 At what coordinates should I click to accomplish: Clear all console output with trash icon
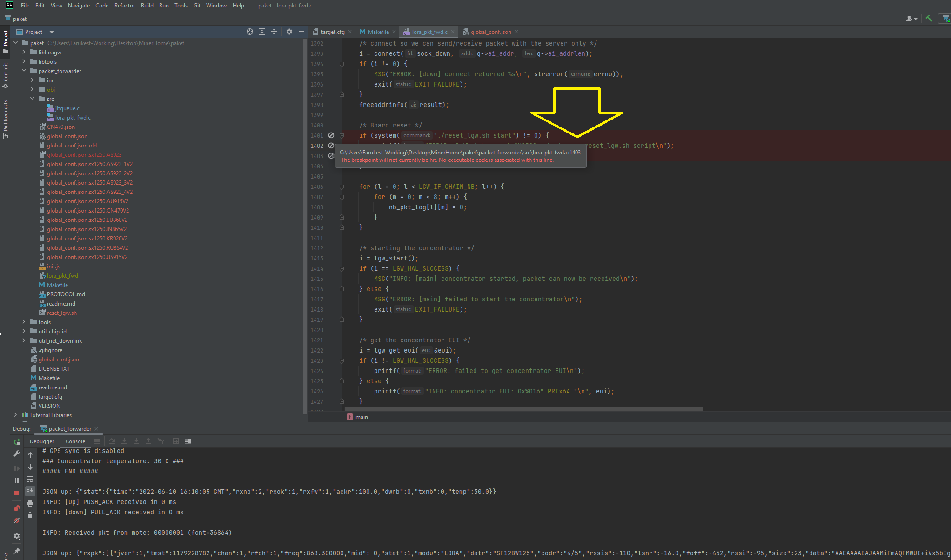(30, 515)
